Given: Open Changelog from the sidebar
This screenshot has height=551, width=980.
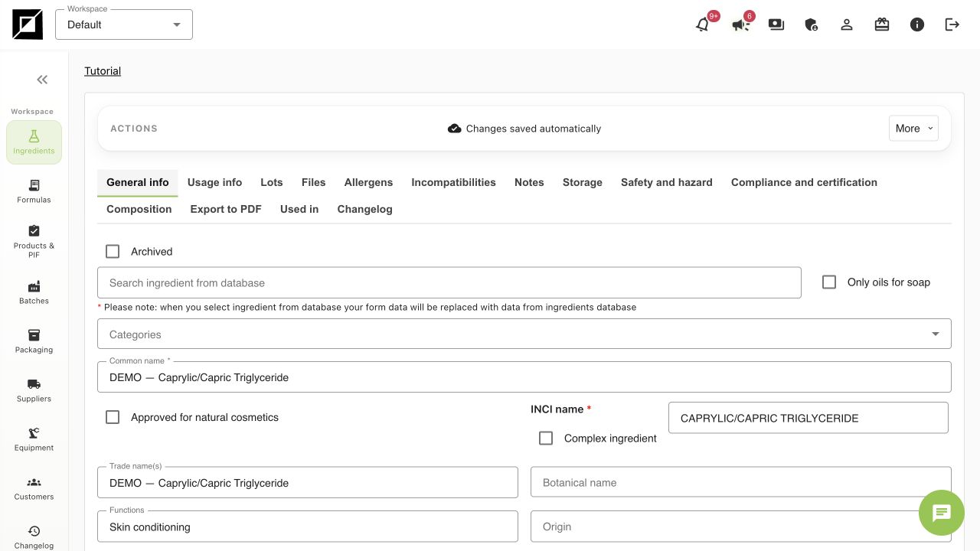Looking at the screenshot, I should [x=34, y=537].
